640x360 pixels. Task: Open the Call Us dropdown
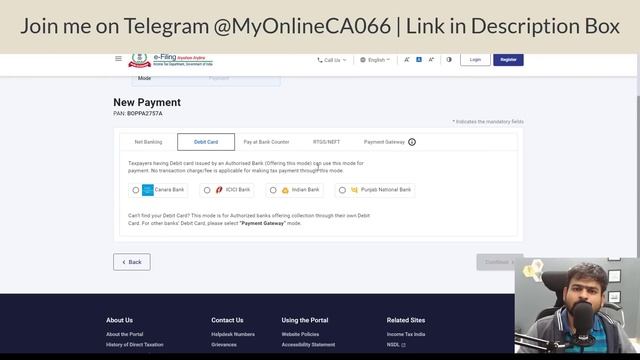[332, 60]
